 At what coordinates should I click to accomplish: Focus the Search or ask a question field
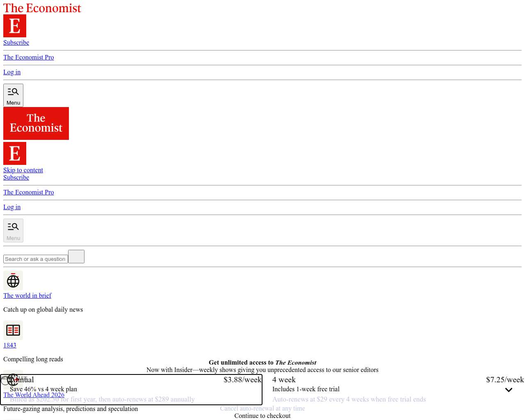pyautogui.click(x=35, y=259)
